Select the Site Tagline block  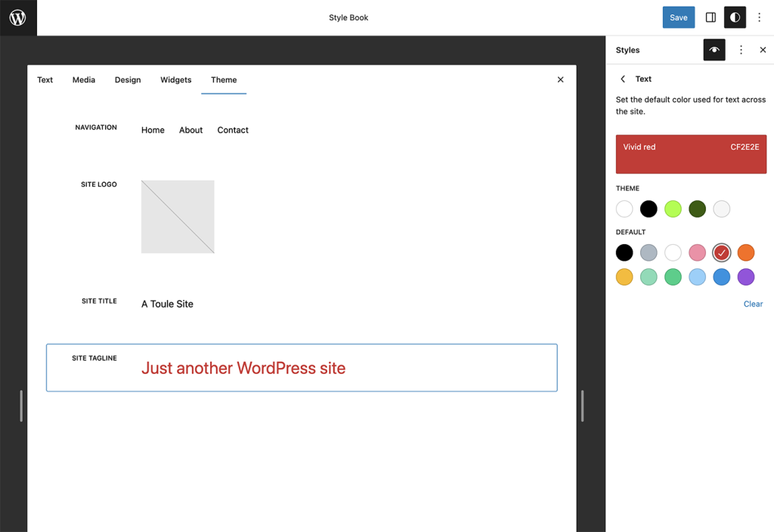[302, 368]
